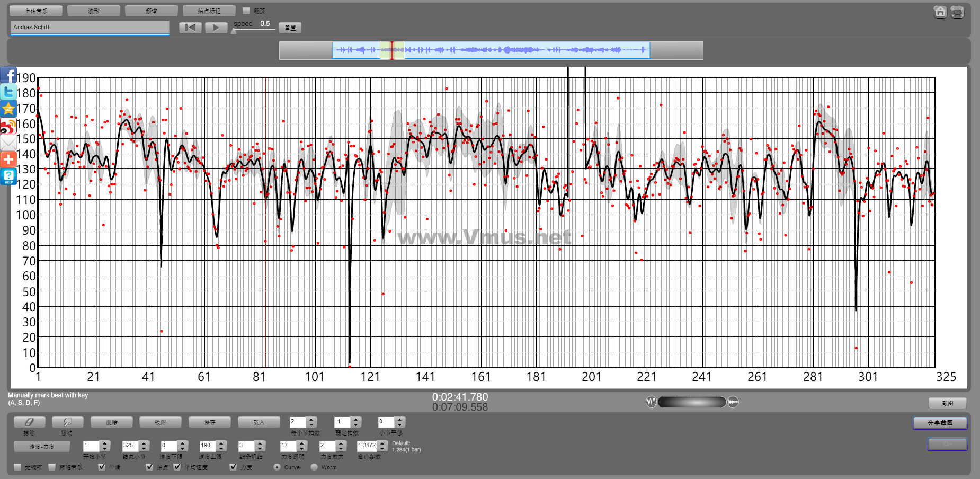Click the sine wave icon left of zoom bar
Screen dimensions: 980x479
651,402
